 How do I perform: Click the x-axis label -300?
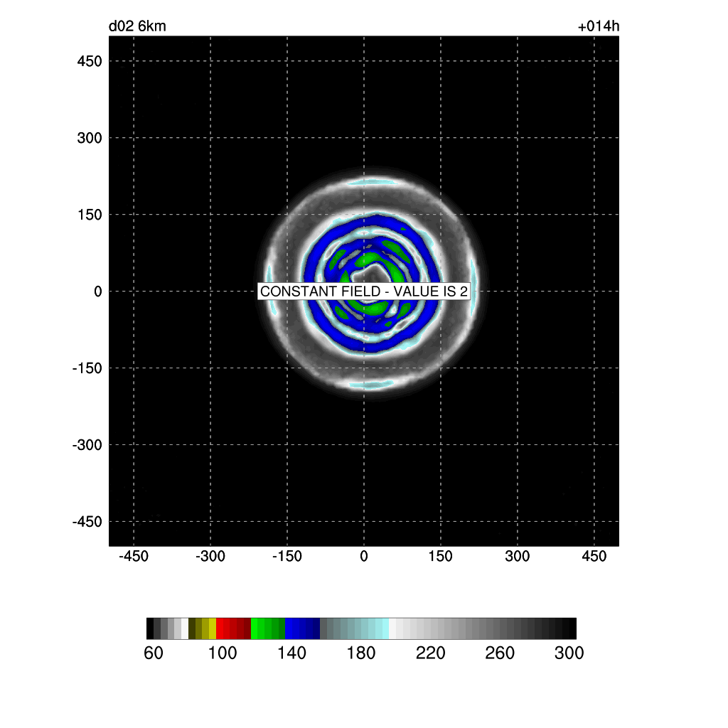point(210,556)
